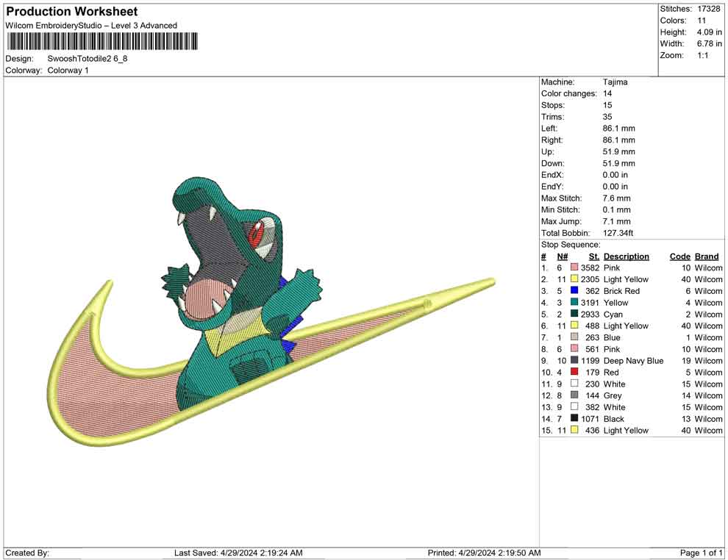This screenshot has width=728, height=560.
Task: Click the 'N#' column header
Action: (x=563, y=256)
